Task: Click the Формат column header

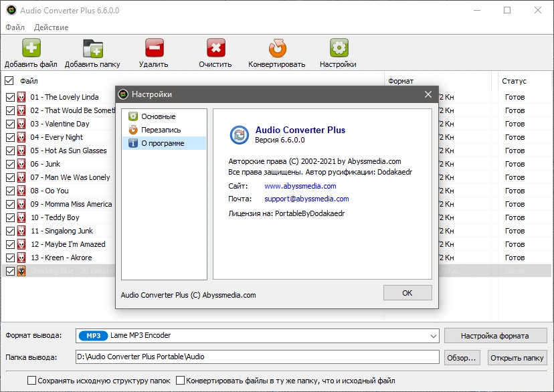Action: coord(401,81)
